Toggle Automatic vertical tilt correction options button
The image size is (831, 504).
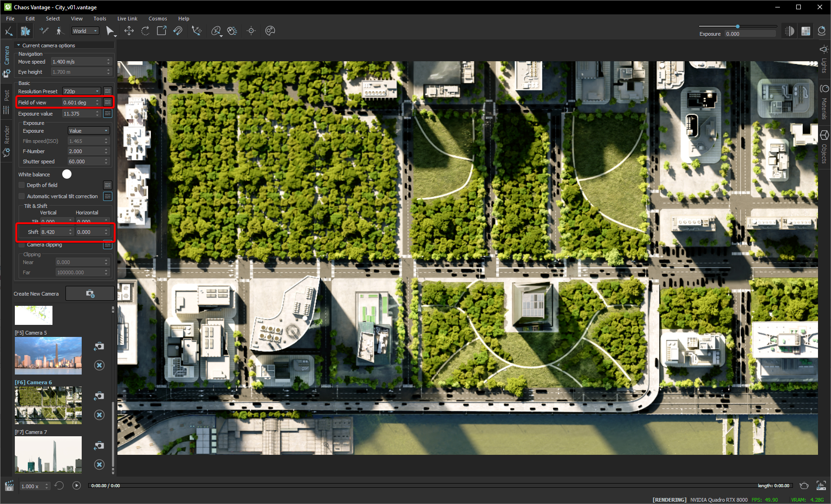tap(108, 196)
